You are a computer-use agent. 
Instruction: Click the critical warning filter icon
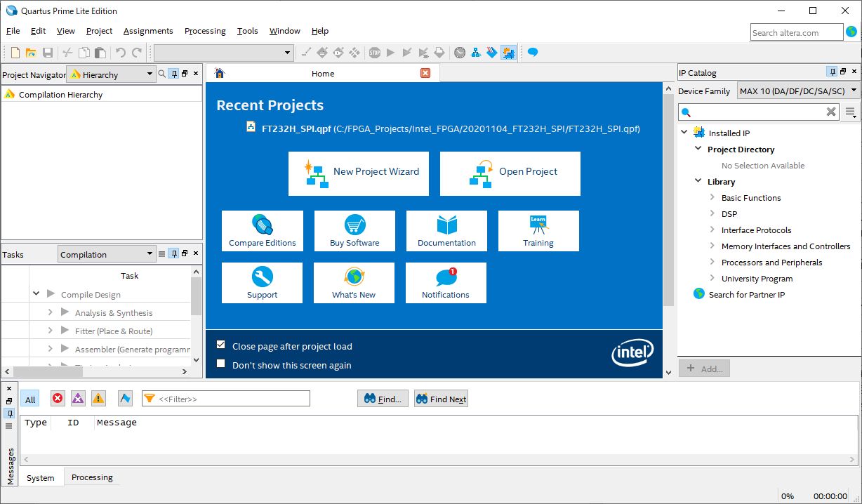(78, 399)
